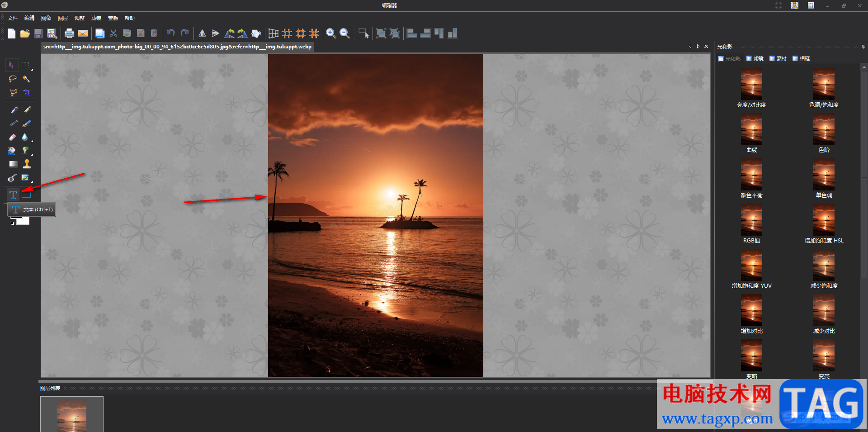
Task: Open the 查看 menu
Action: tap(113, 18)
